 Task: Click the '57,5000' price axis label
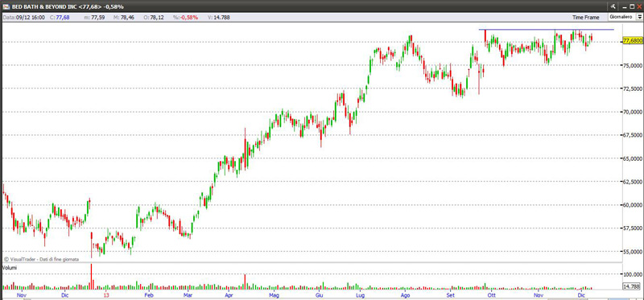click(x=632, y=228)
